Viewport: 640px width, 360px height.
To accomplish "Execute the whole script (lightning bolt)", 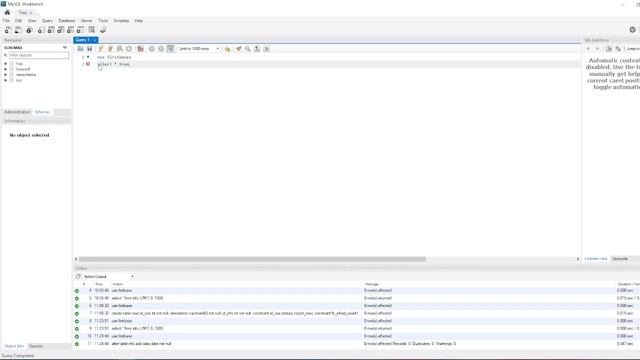I will (x=101, y=49).
